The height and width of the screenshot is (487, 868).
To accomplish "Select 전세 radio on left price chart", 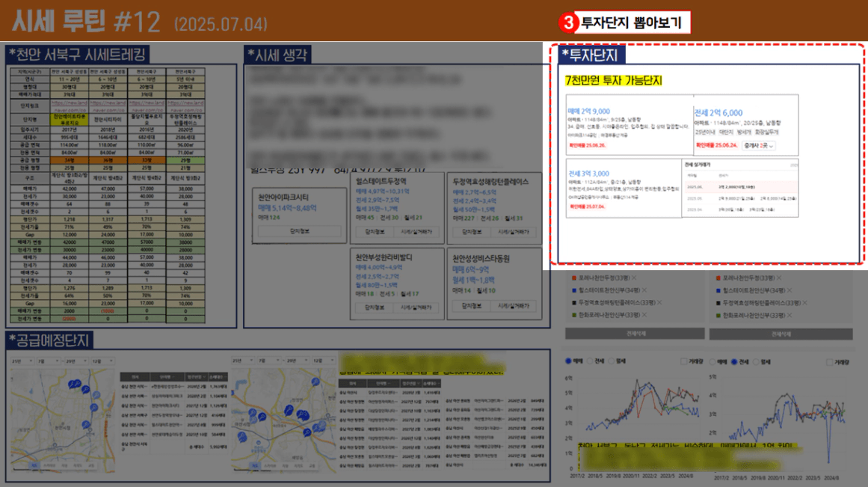I will (592, 361).
